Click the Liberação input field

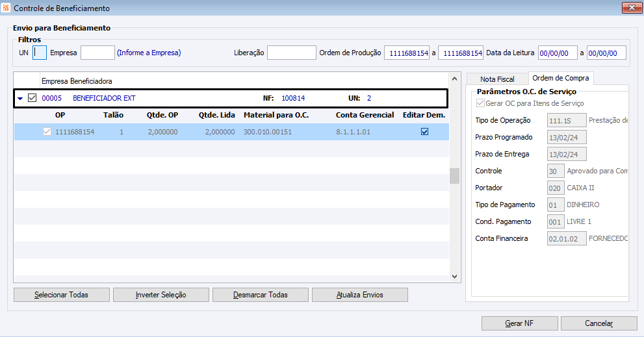pos(292,53)
